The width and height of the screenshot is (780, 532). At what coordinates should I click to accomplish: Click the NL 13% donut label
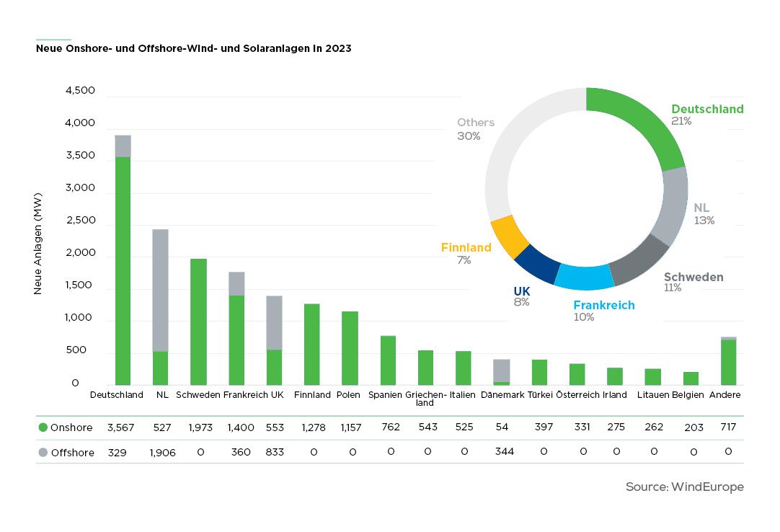(704, 213)
